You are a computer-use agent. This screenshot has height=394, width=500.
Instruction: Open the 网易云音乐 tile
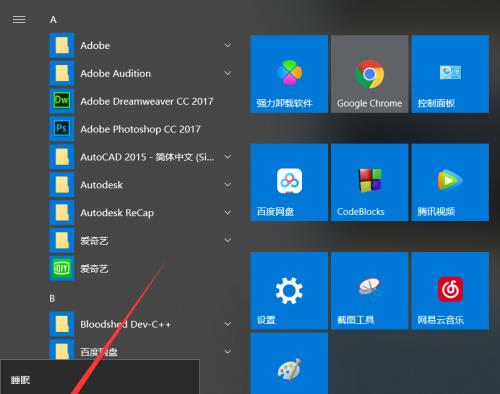(x=450, y=291)
